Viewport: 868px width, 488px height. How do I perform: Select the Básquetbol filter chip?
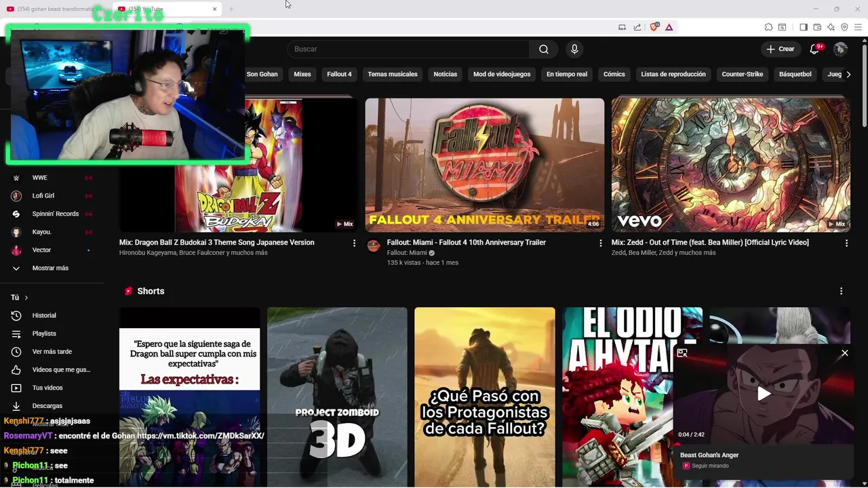point(795,74)
